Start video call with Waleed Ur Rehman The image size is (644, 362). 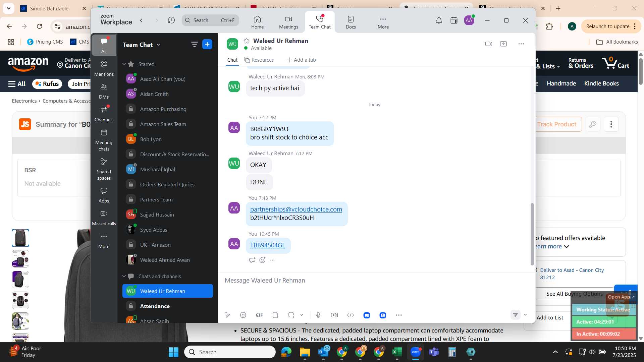tap(489, 44)
